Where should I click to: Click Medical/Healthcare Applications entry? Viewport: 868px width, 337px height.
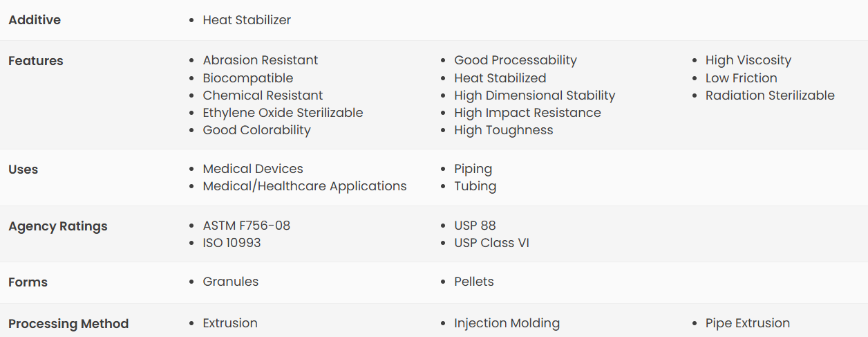(304, 186)
